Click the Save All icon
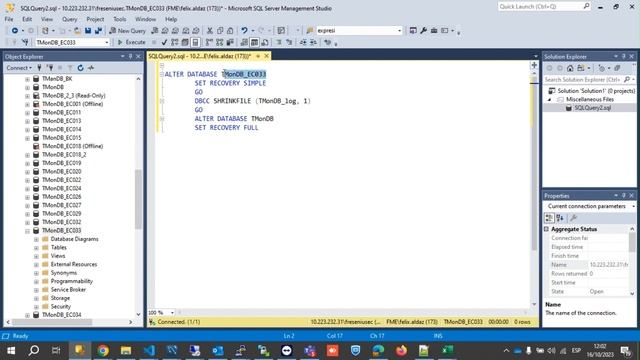The width and height of the screenshot is (640, 360). click(x=98, y=31)
